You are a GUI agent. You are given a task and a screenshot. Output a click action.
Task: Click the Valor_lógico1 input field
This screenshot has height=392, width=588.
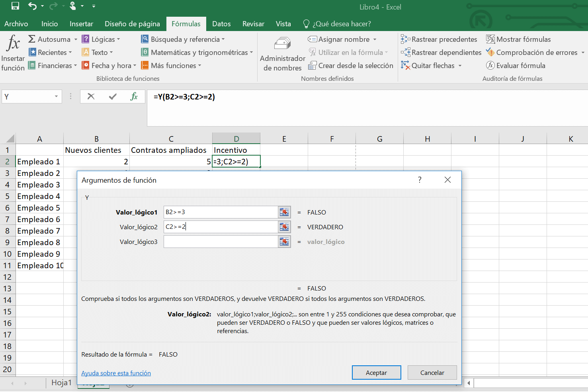(221, 212)
